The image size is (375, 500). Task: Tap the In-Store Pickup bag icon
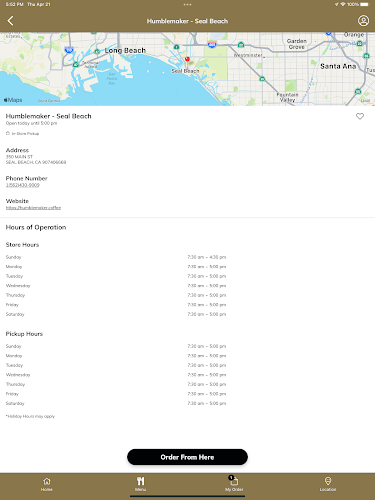pos(8,133)
